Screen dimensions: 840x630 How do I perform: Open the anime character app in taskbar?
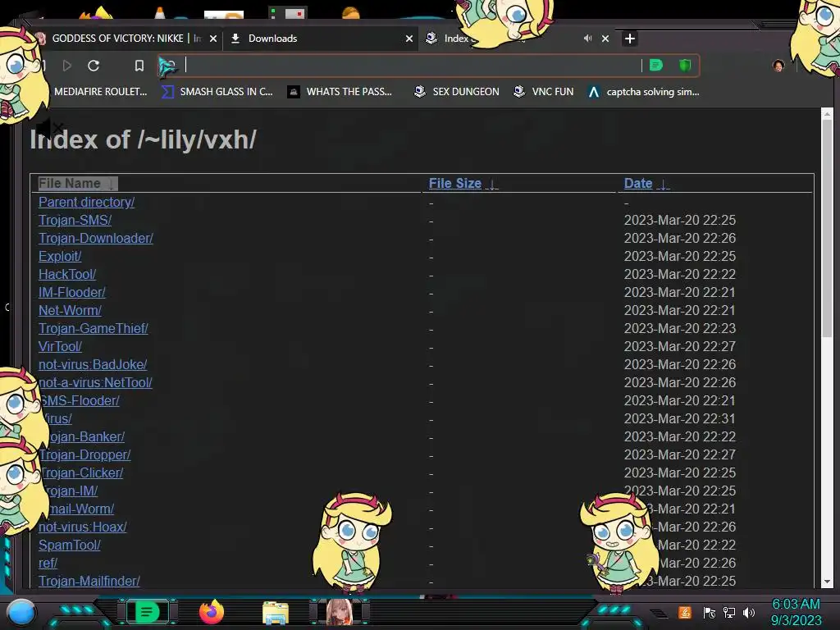(340, 612)
